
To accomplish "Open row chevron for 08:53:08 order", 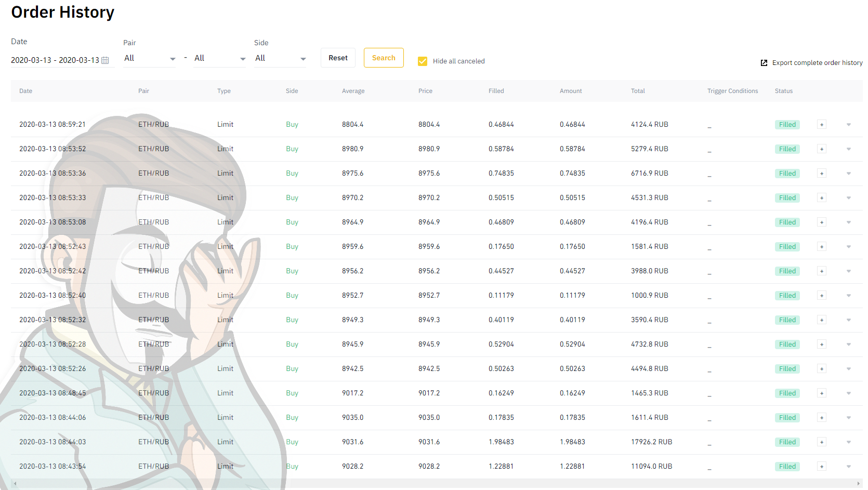I will 849,222.
